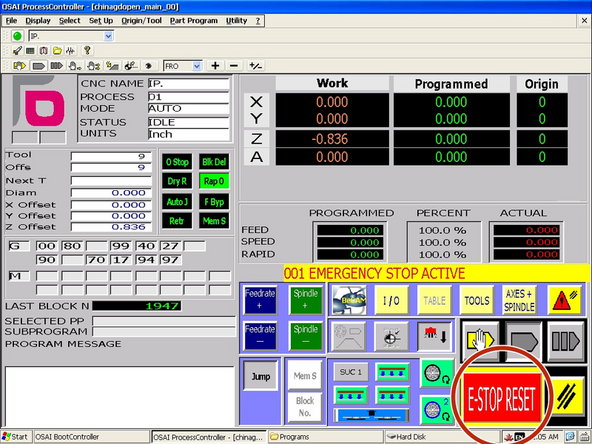Click the TOOLS button
592x444 pixels.
(x=477, y=301)
